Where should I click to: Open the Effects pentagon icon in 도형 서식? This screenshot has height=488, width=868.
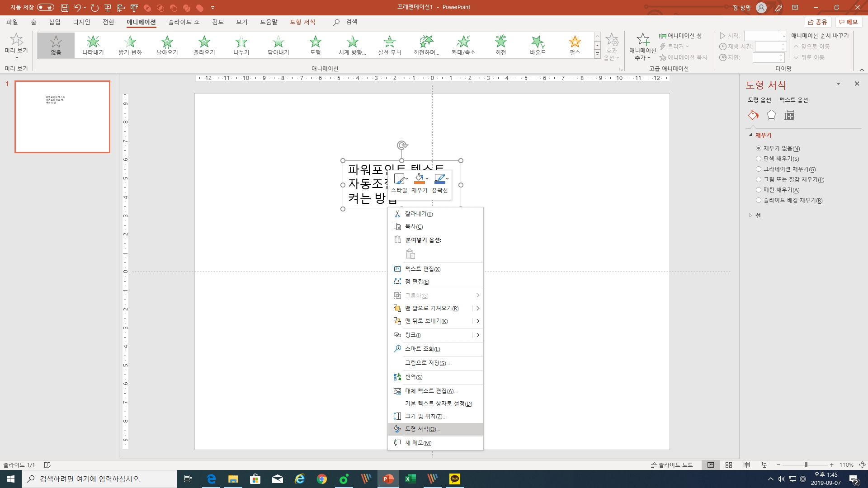tap(771, 116)
